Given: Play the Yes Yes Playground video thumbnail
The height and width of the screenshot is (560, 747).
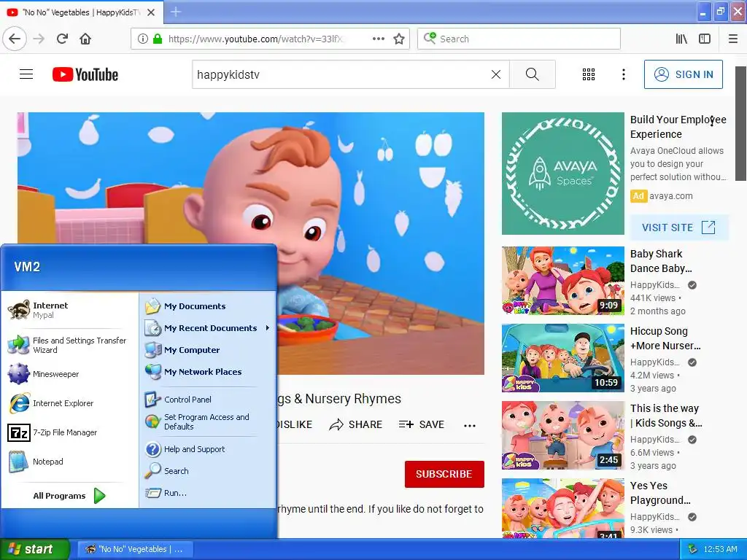Looking at the screenshot, I should [562, 508].
